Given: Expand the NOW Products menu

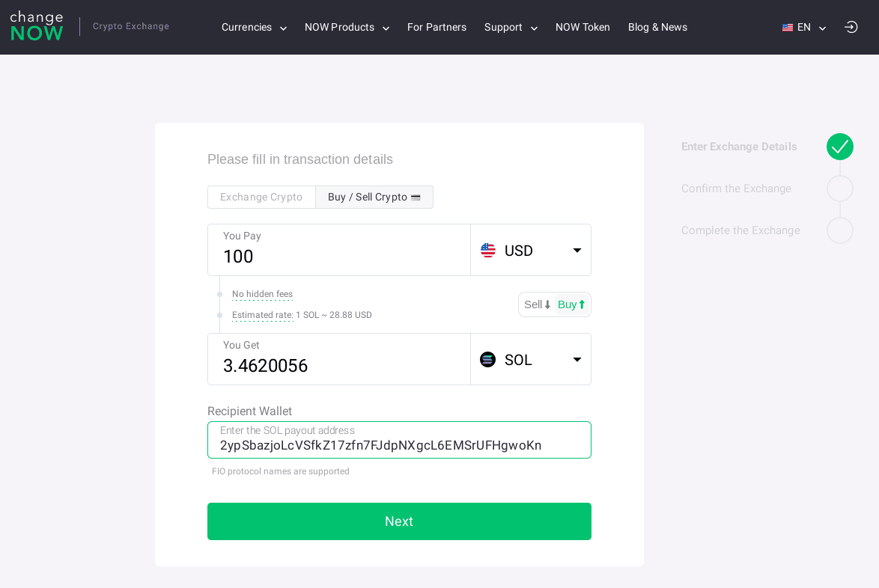Looking at the screenshot, I should point(347,28).
